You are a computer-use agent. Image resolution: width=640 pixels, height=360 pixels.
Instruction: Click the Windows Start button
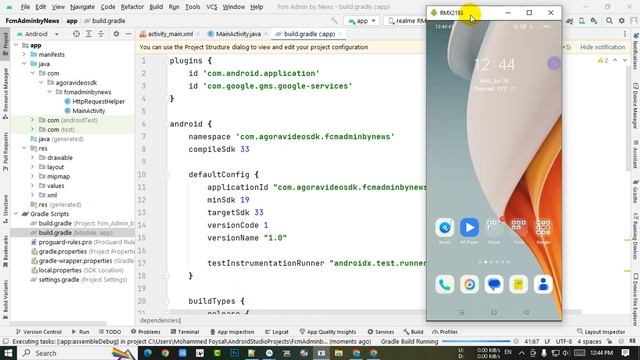pos(8,353)
